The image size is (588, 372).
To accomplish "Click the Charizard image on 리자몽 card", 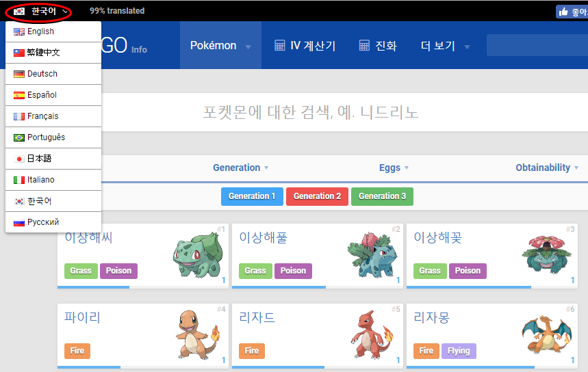I will 547,334.
